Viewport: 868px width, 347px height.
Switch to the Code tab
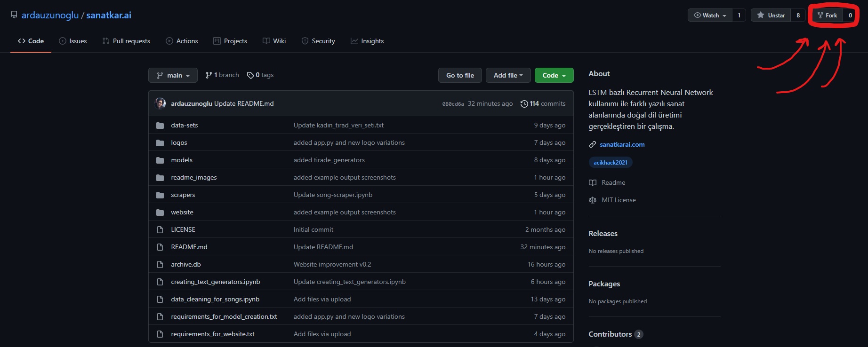pyautogui.click(x=31, y=41)
